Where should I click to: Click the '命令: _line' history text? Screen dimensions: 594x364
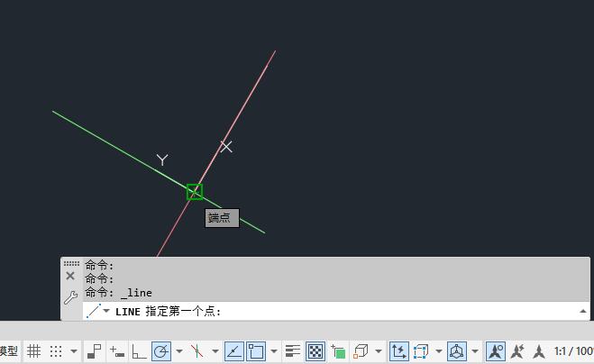tap(118, 293)
